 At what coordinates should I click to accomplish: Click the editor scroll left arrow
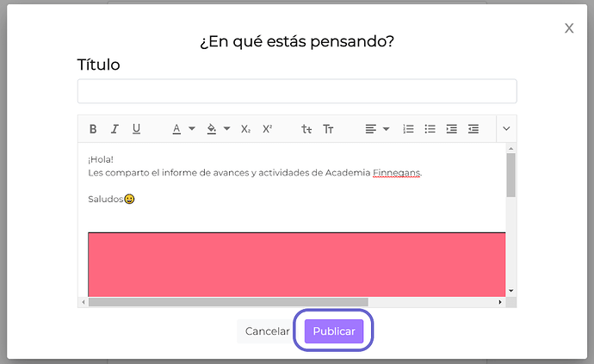[84, 302]
